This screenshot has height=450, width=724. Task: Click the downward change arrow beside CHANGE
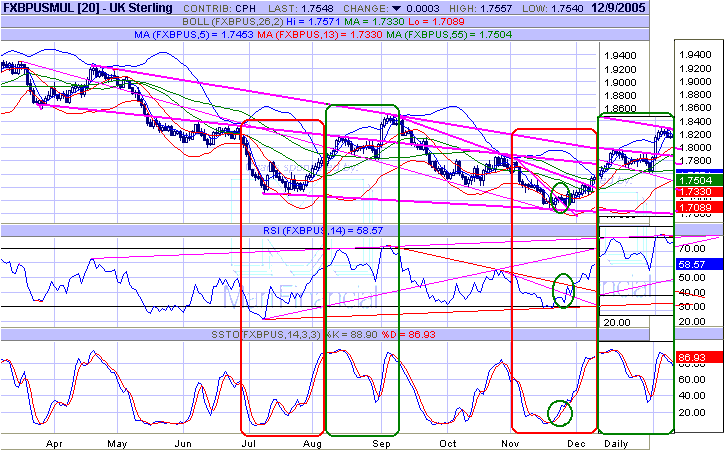[396, 9]
